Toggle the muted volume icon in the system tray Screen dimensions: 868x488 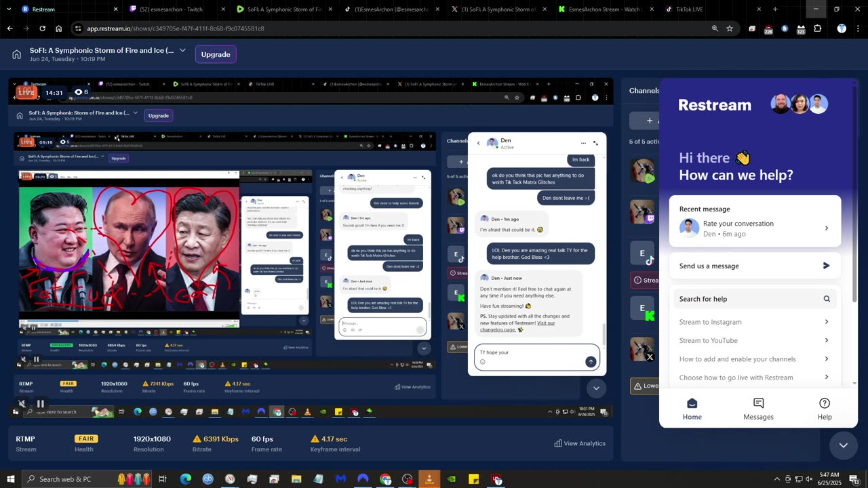point(809,479)
